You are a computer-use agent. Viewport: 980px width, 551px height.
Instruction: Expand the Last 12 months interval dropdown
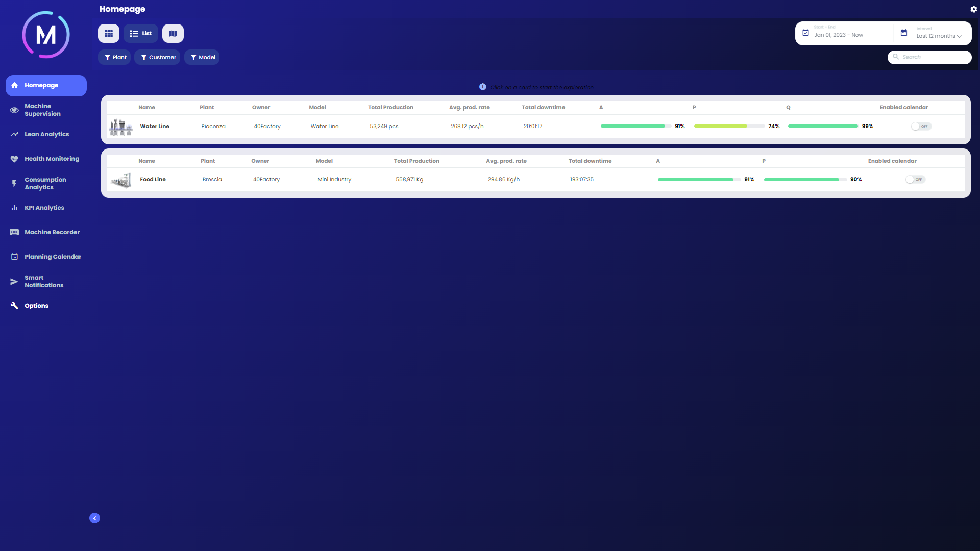938,36
